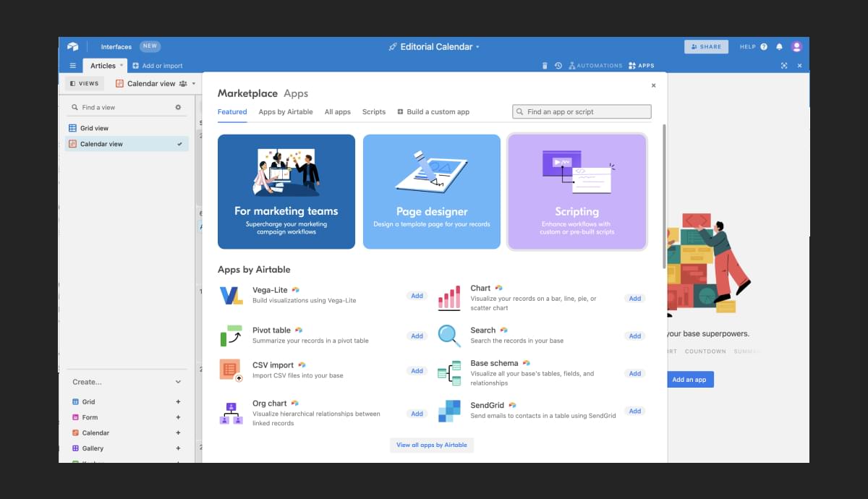Viewport: 868px width, 499px height.
Task: Switch to the Featured tab
Action: coord(232,112)
